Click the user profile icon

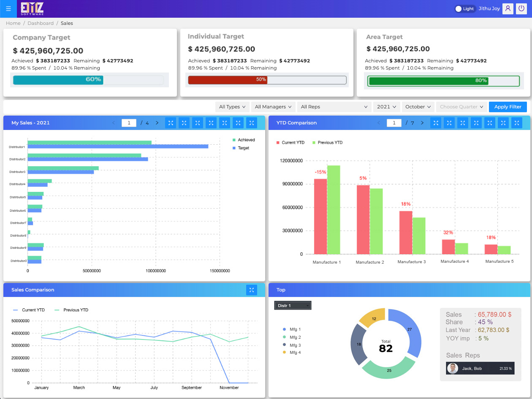point(508,8)
